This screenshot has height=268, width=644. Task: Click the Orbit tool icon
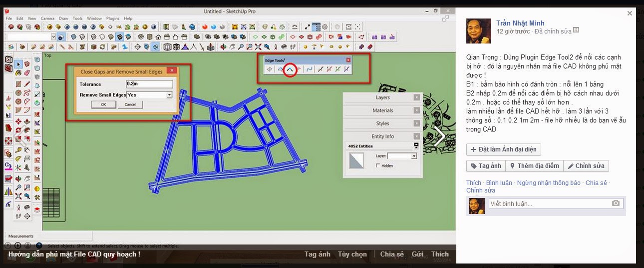tap(223, 46)
